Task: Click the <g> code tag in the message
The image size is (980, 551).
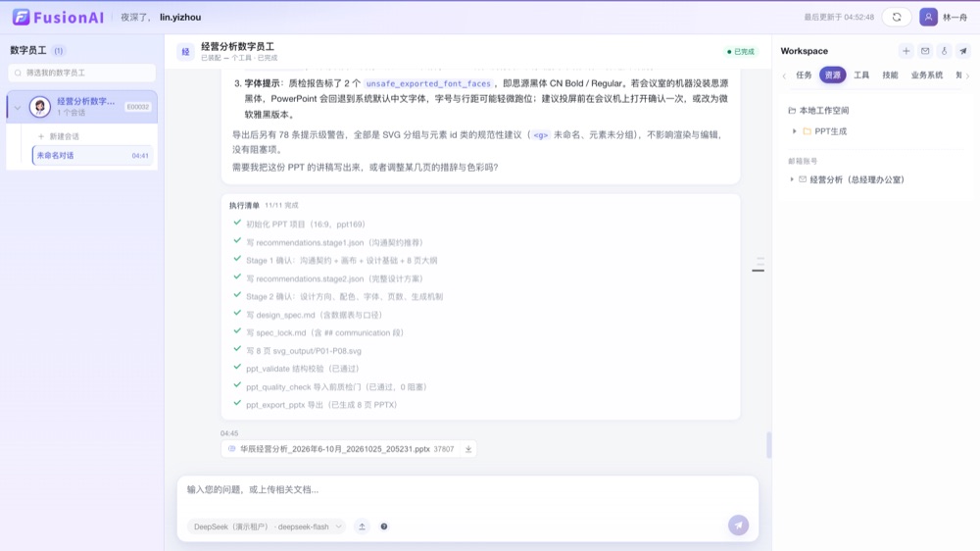Action: (x=541, y=135)
